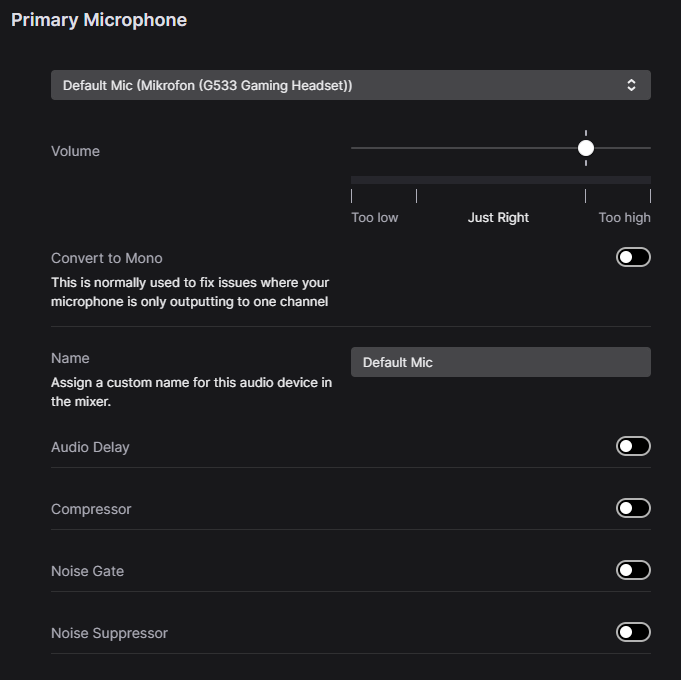Click the audio level meter bar
The width and height of the screenshot is (681, 680).
pos(500,180)
